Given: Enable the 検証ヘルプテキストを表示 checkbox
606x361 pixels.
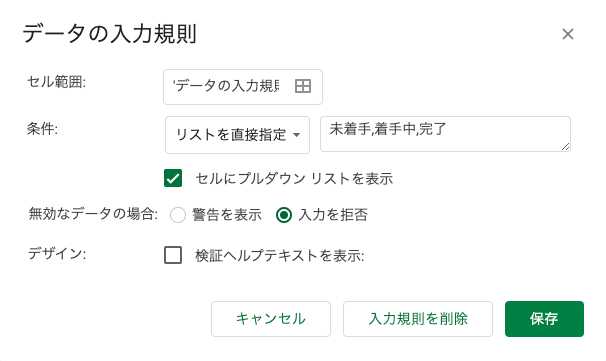Looking at the screenshot, I should click(x=173, y=255).
